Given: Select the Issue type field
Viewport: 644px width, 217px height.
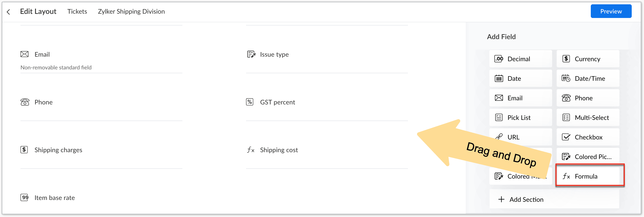Looking at the screenshot, I should 274,55.
